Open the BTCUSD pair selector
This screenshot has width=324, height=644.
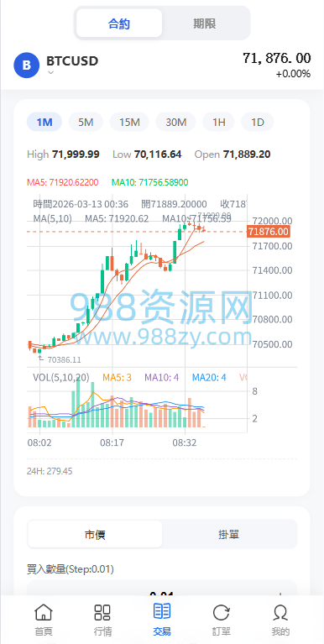click(x=72, y=61)
